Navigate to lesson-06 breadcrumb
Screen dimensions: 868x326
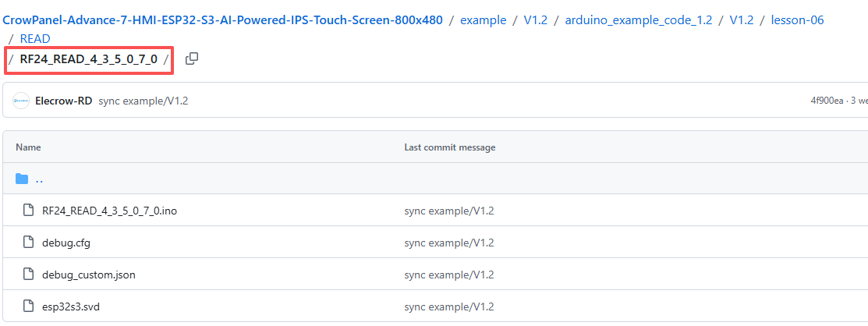pyautogui.click(x=797, y=20)
